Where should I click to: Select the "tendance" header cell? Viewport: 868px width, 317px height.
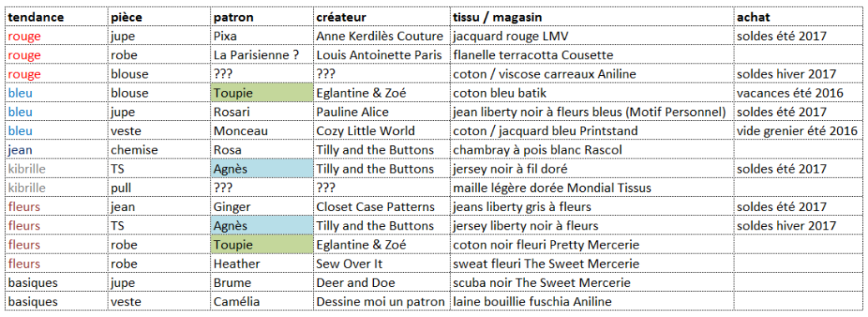[x=57, y=18]
